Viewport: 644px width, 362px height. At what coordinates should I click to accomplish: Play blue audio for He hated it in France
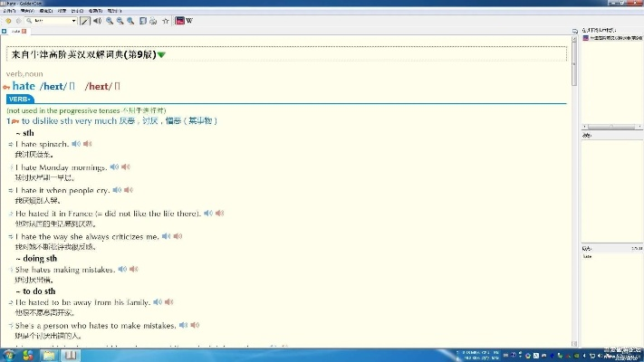point(208,213)
